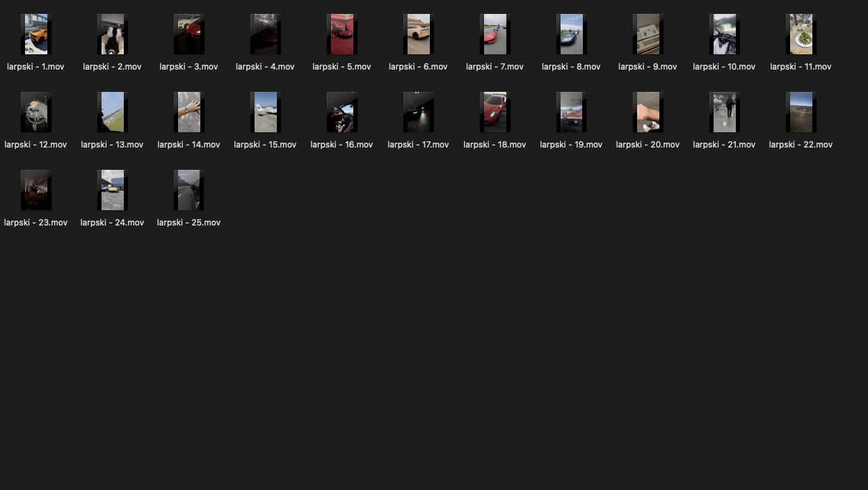Select the larpski - 23.mov video thumbnail

[x=35, y=190]
